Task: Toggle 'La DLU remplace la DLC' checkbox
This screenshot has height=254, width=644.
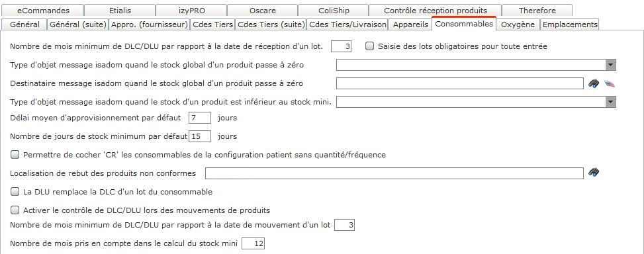Action: coord(15,192)
